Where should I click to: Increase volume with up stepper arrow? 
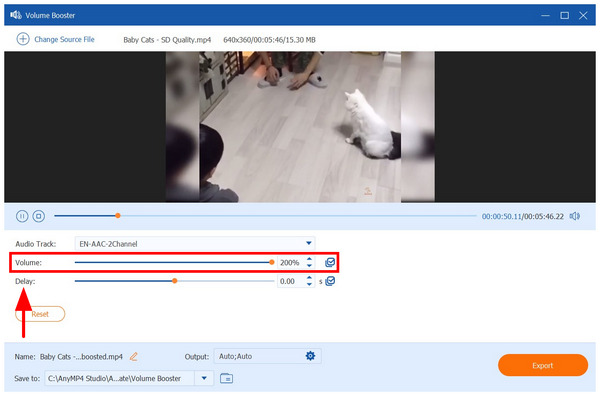(309, 259)
